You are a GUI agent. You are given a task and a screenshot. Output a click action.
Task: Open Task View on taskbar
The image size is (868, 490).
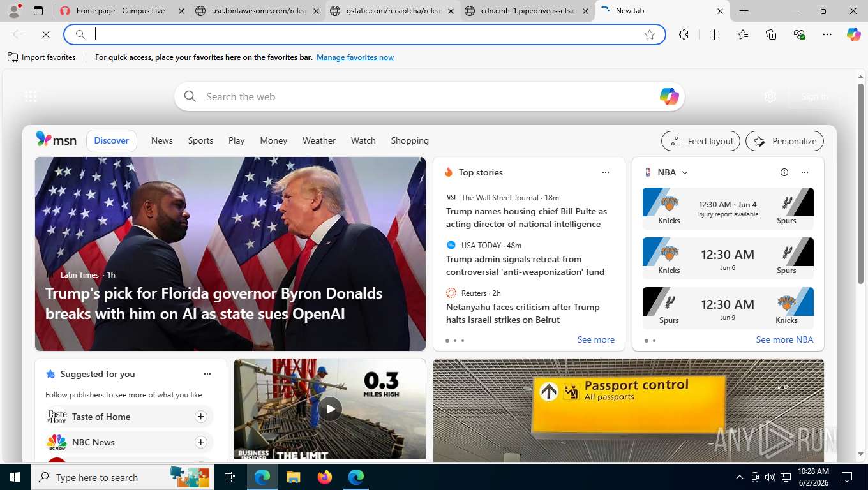tap(230, 477)
